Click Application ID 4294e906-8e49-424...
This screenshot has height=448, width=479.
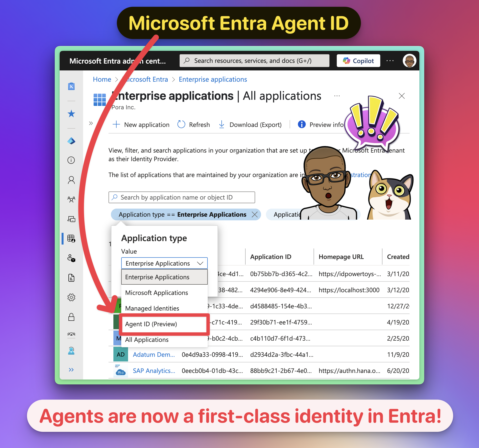coord(281,290)
